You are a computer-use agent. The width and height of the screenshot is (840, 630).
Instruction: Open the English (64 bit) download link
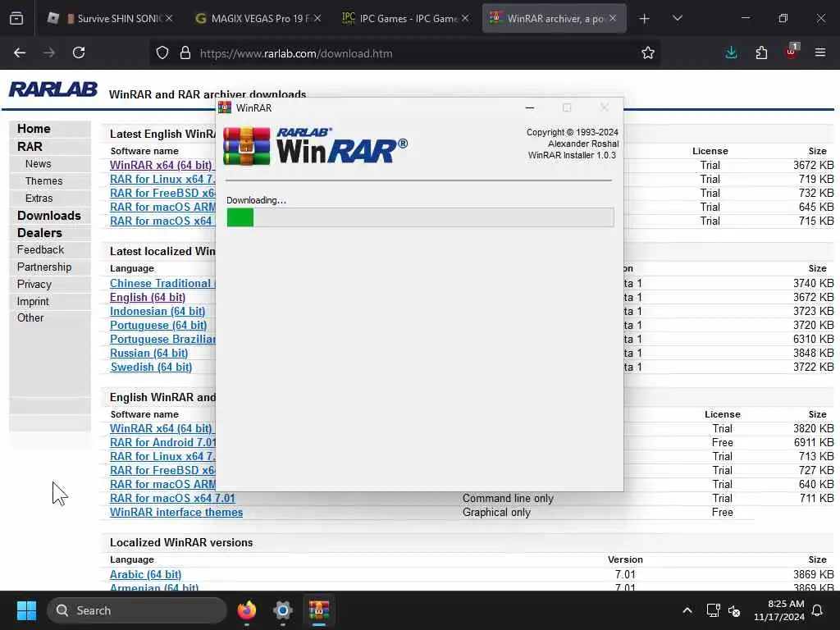[x=148, y=297]
